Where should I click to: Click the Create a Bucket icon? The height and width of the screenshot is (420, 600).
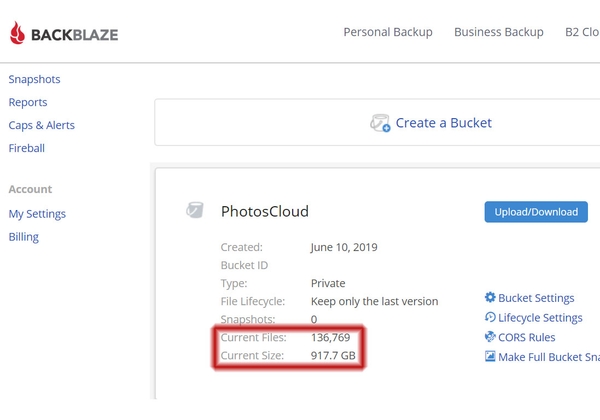tap(380, 123)
